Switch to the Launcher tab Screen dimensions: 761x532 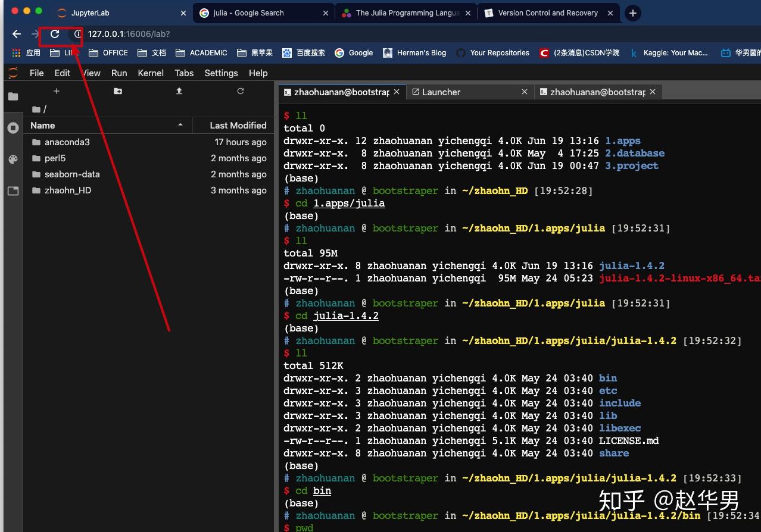click(441, 92)
